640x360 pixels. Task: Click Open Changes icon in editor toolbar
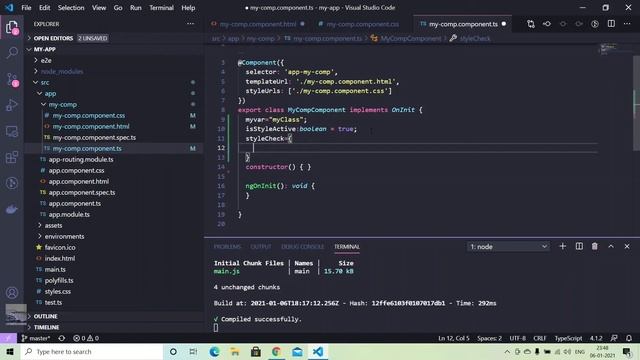tap(530, 24)
